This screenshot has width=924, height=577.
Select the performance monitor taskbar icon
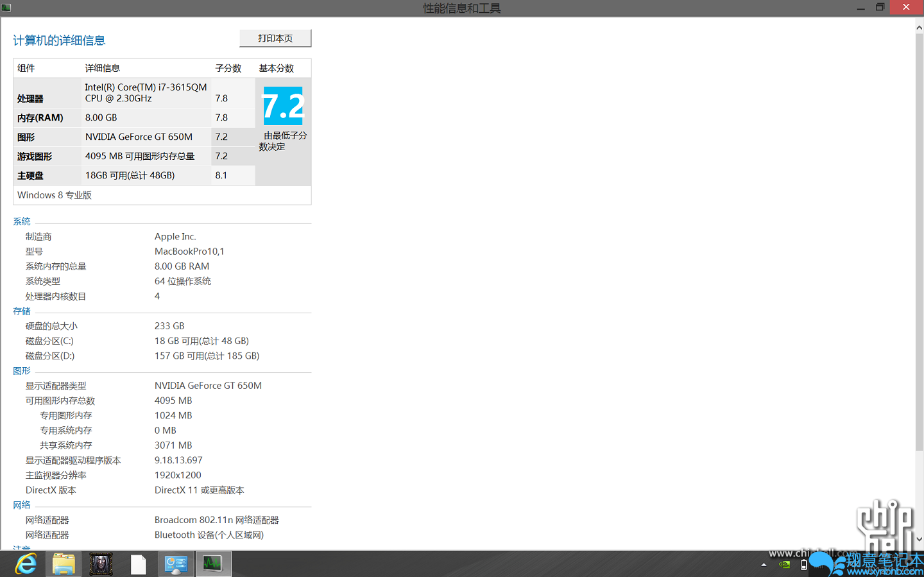(x=213, y=564)
